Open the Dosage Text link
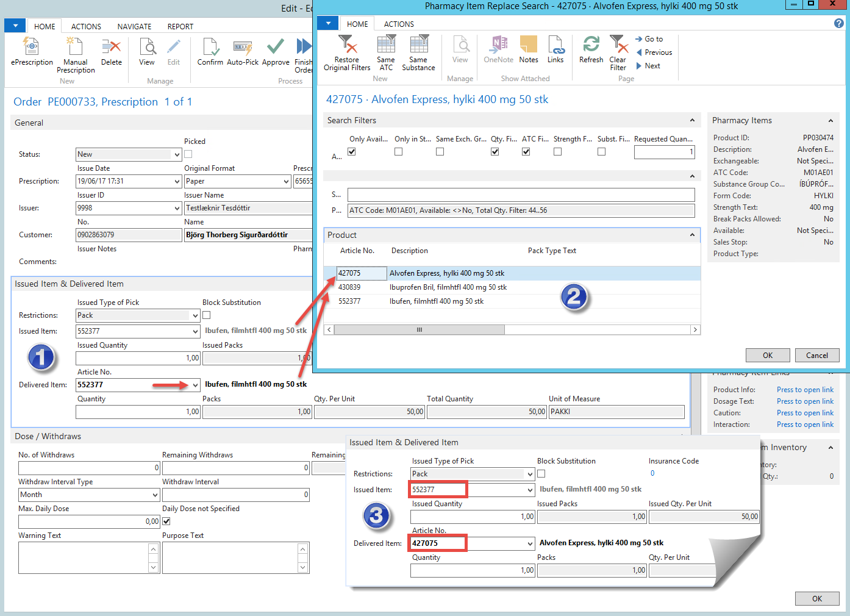The width and height of the screenshot is (850, 616). click(805, 401)
